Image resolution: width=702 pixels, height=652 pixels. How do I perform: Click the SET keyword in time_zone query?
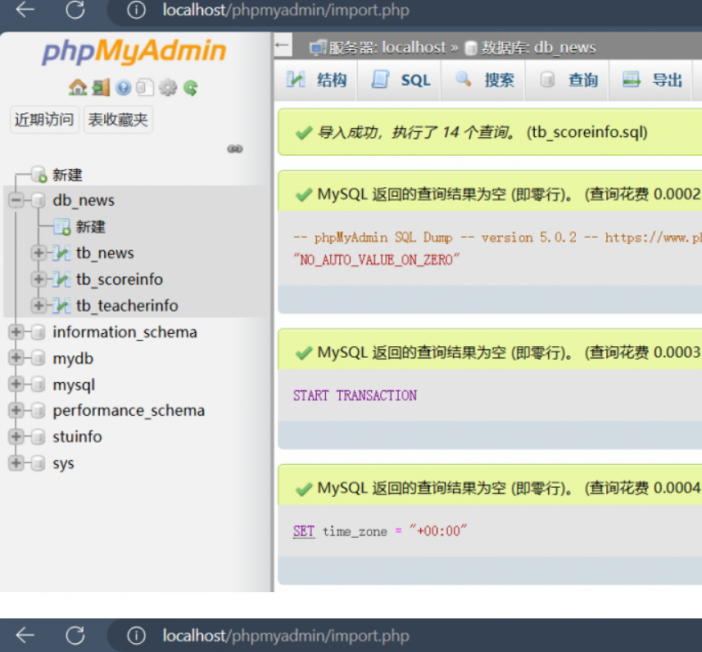[304, 531]
